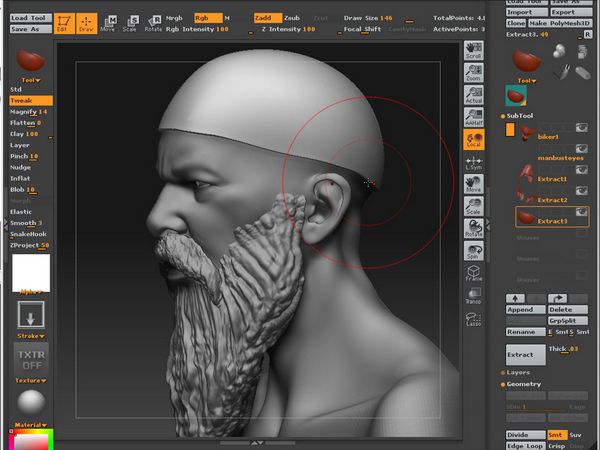Screen dimensions: 600x450
Task: Activate Edit mode in the top toolbar
Action: point(64,21)
